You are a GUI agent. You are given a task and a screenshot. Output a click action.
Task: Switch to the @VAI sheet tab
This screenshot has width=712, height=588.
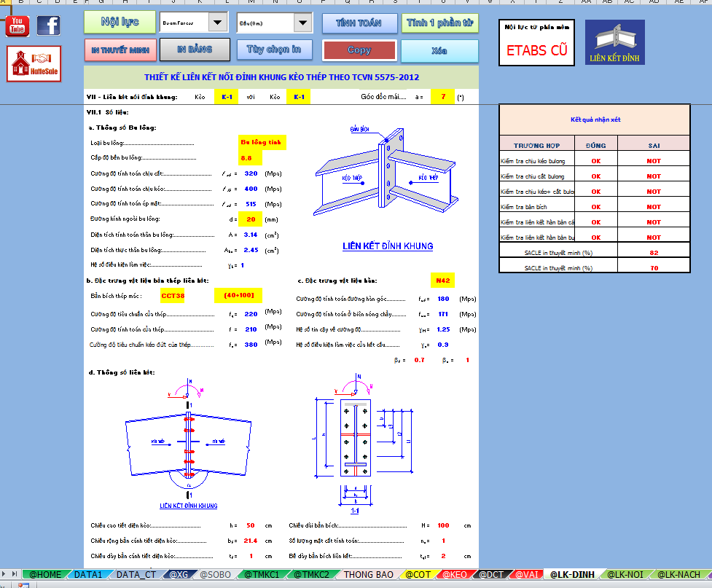[x=527, y=574]
